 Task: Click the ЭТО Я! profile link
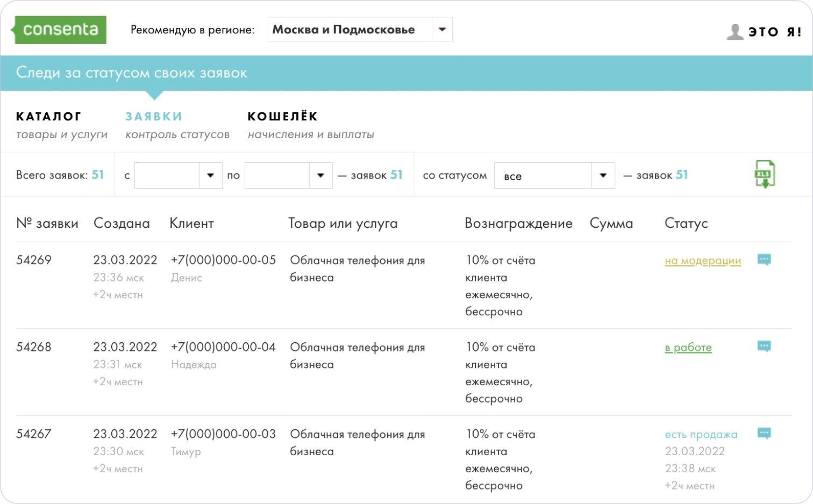click(775, 32)
